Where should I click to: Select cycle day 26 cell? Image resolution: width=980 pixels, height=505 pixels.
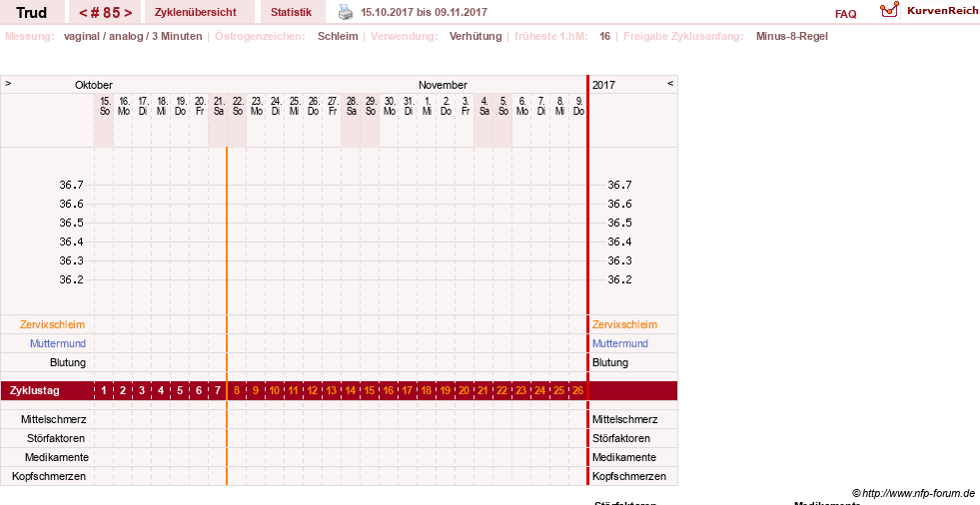coord(577,391)
